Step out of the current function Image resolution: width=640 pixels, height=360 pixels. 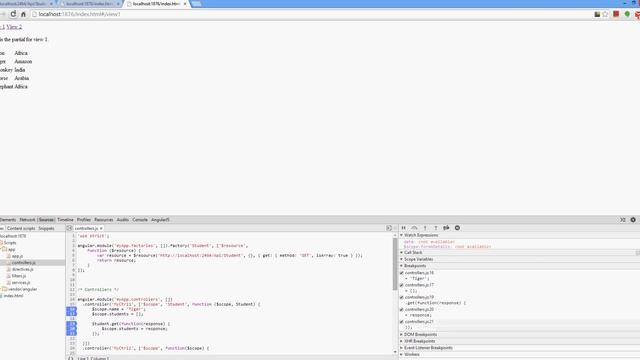[436, 228]
